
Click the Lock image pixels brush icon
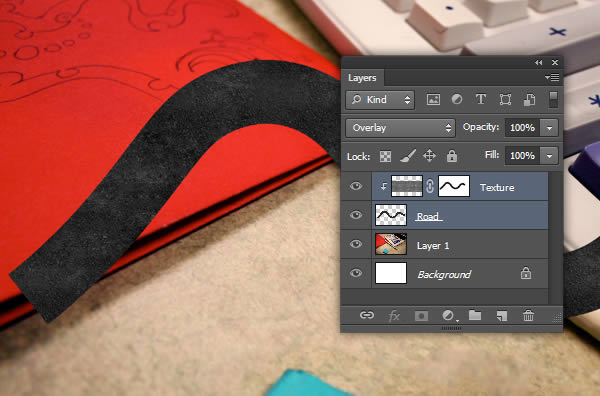coord(408,156)
